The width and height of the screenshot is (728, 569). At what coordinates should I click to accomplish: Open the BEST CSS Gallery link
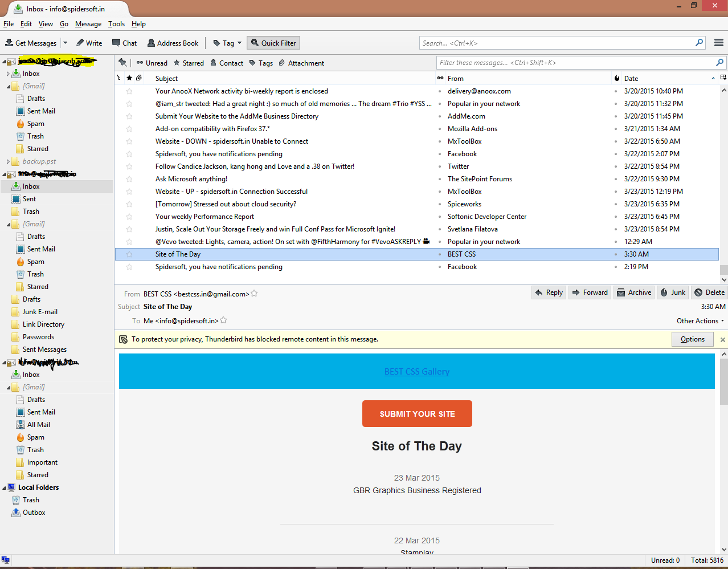point(417,372)
